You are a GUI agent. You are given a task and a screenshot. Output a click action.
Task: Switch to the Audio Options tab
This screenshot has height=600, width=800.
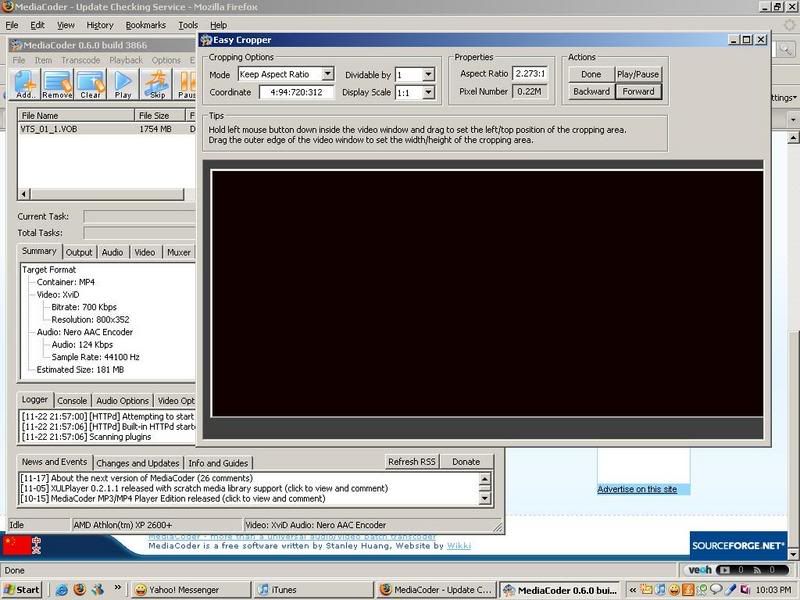tap(122, 401)
